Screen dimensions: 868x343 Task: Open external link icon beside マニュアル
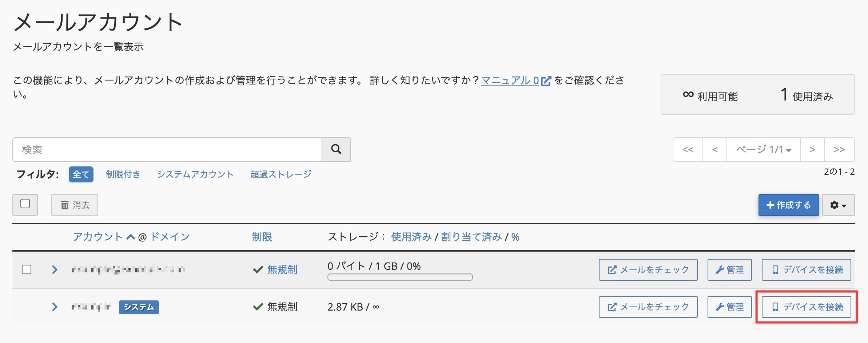546,80
